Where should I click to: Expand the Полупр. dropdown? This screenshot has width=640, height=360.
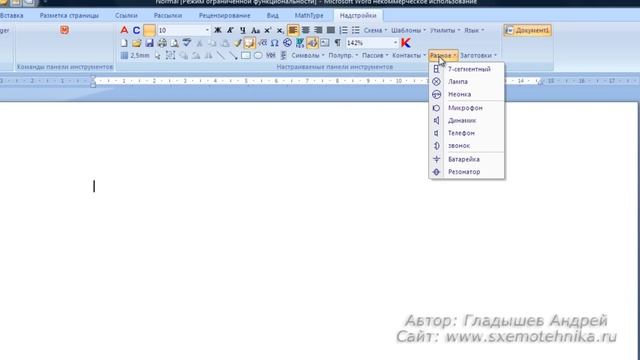[x=343, y=56]
